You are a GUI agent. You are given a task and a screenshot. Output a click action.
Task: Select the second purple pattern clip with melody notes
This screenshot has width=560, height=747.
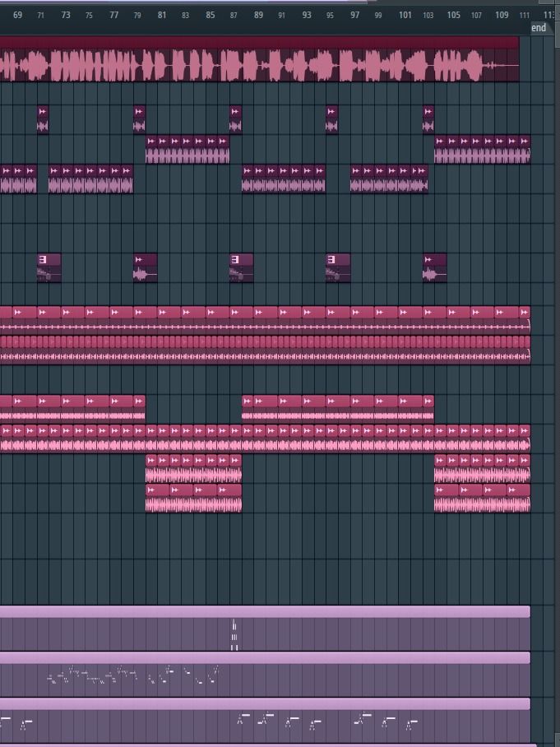(x=265, y=674)
